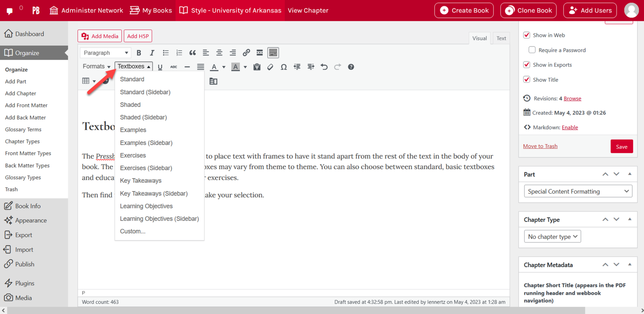Switch to the Text editing tab

[501, 38]
